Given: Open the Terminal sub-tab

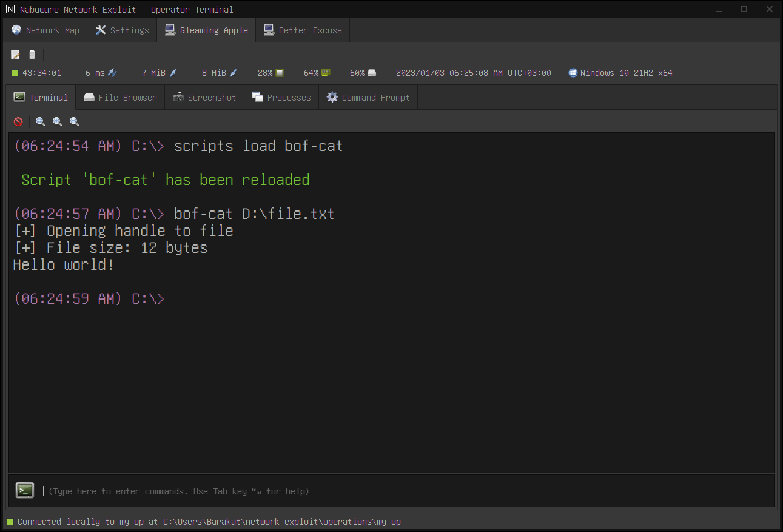Looking at the screenshot, I should 41,98.
